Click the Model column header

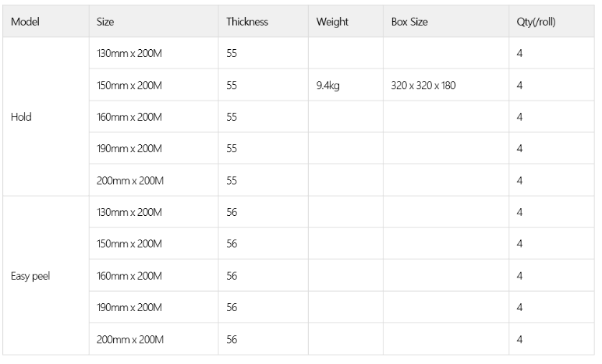coord(26,22)
